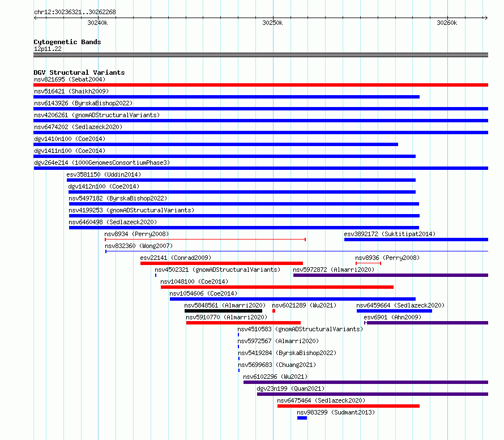
Task: Click nsv5910770 (Almarri2020) label
Action: pos(227,317)
